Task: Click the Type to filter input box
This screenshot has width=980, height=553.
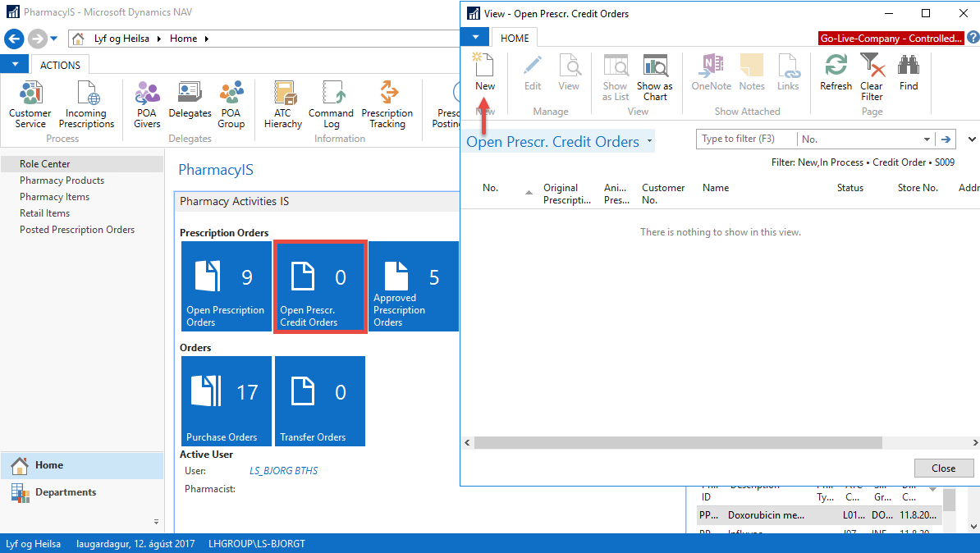Action: (x=746, y=139)
